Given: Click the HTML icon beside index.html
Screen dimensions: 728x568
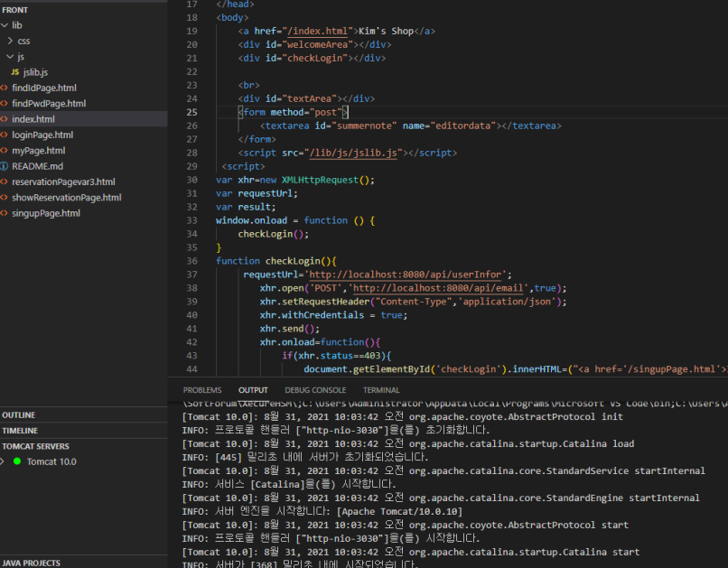Looking at the screenshot, I should pyautogui.click(x=5, y=119).
